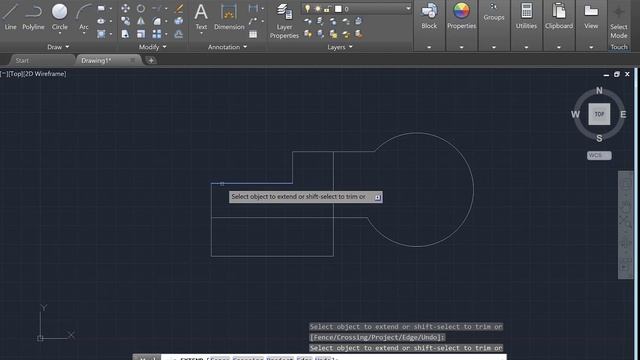
Task: Expand the Annotation panel
Action: click(x=227, y=47)
